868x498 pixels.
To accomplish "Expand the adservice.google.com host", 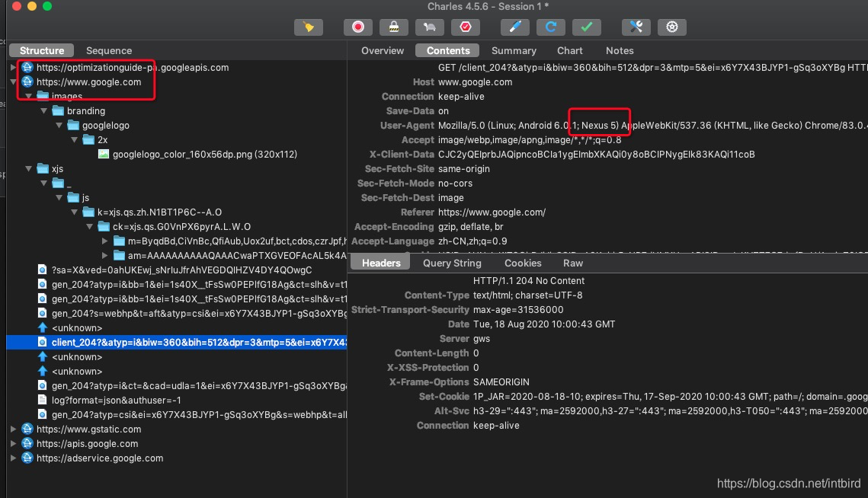I will (x=13, y=458).
